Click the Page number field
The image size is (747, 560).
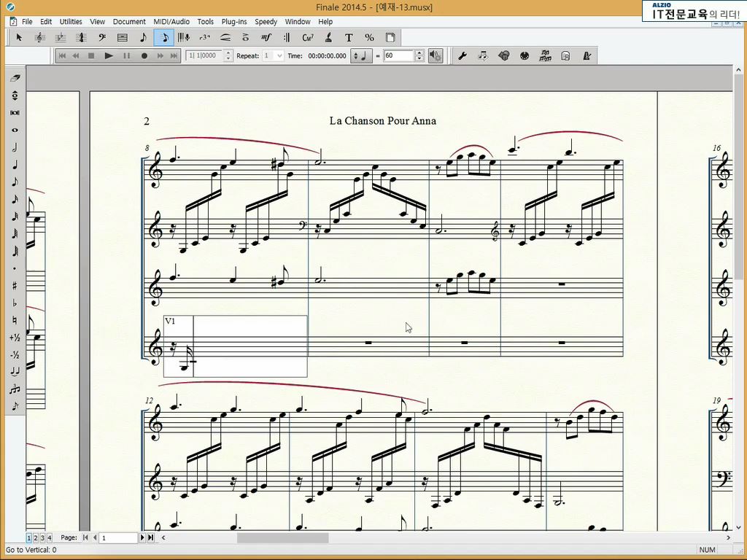click(118, 537)
